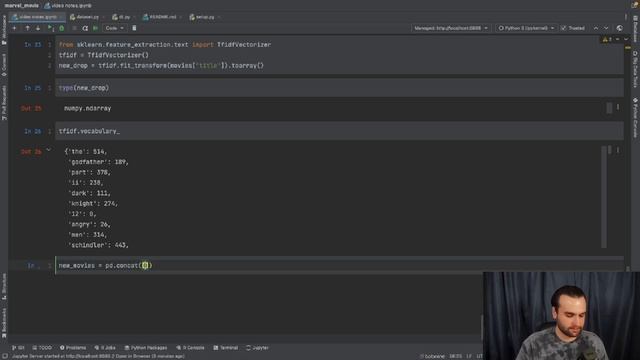This screenshot has height=360, width=640.
Task: Open the Bookmarks side panel
Action: tap(4, 323)
